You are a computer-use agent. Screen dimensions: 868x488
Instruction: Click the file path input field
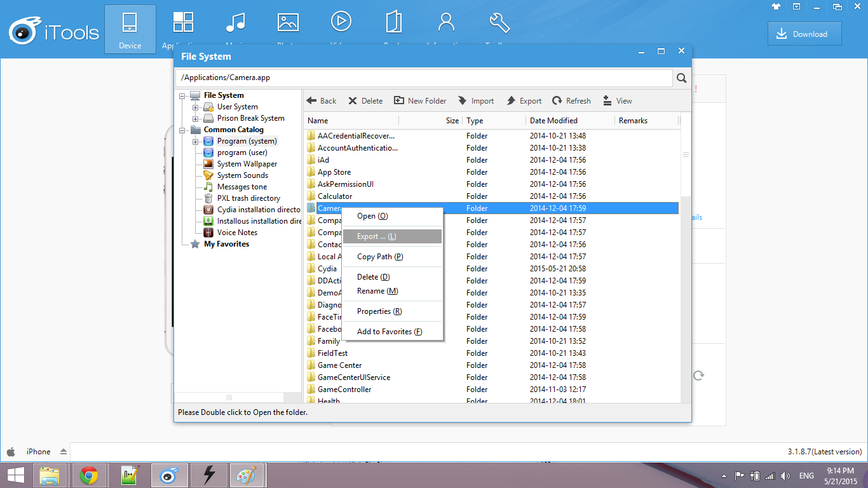click(423, 78)
